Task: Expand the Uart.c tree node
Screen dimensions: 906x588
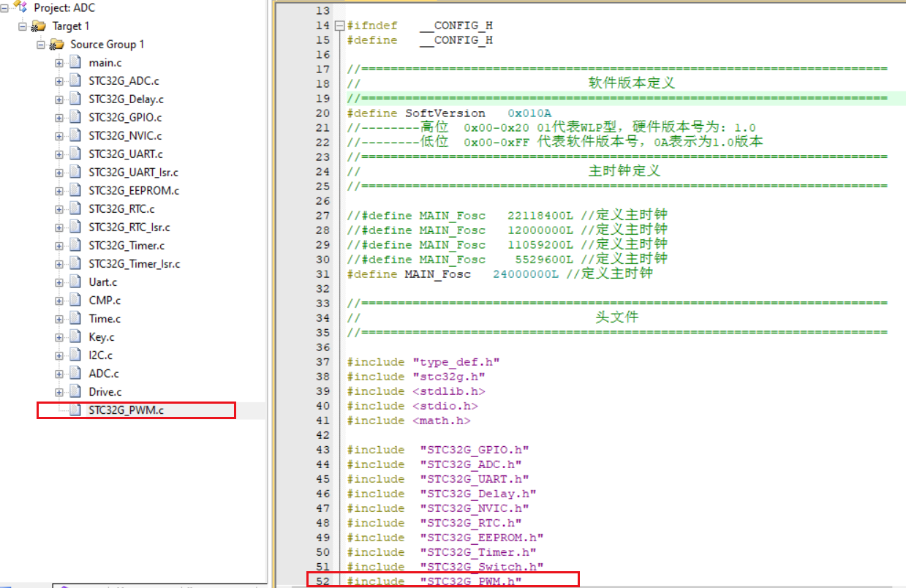Action: pos(59,282)
